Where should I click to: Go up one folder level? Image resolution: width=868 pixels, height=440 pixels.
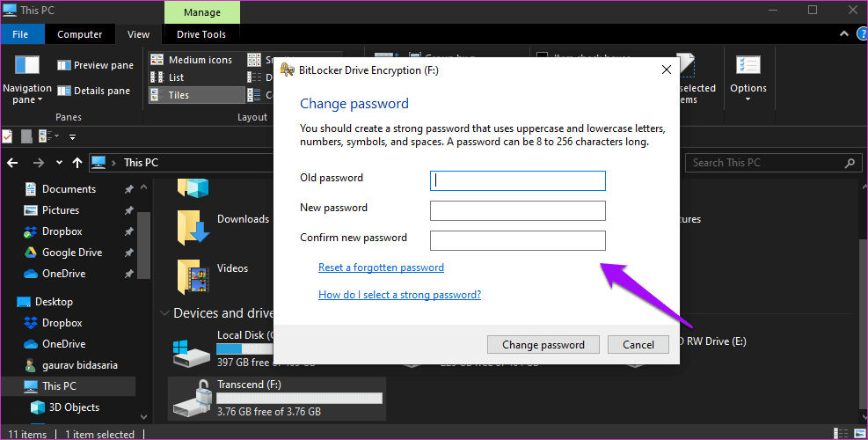77,163
